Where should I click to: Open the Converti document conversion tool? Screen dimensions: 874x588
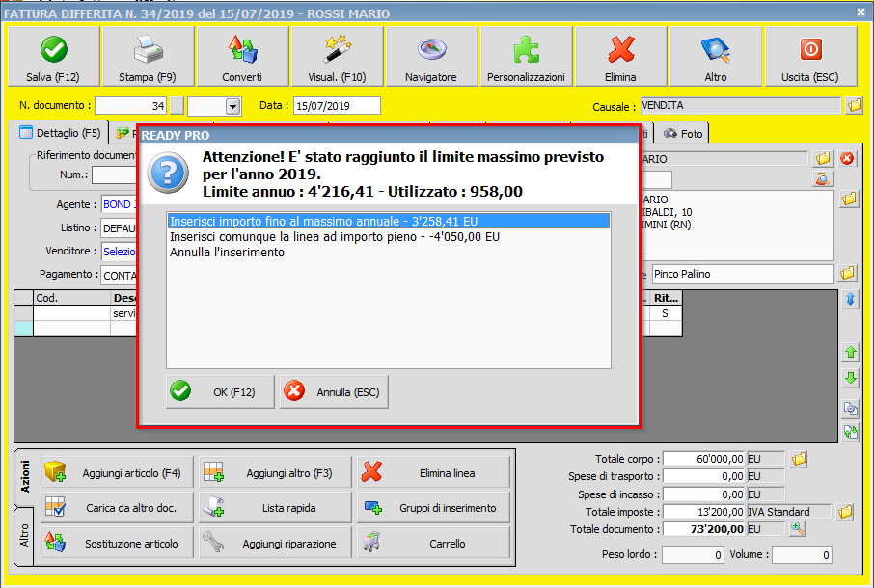coord(242,56)
